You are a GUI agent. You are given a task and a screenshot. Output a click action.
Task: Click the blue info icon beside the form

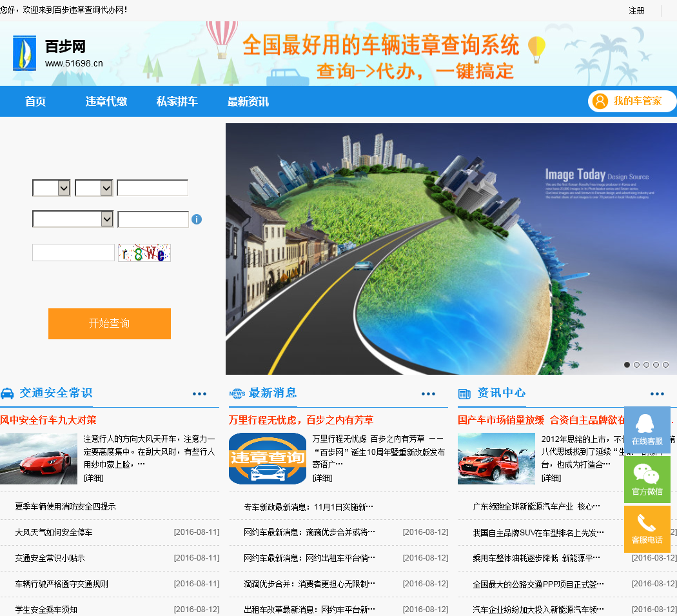coord(197,219)
